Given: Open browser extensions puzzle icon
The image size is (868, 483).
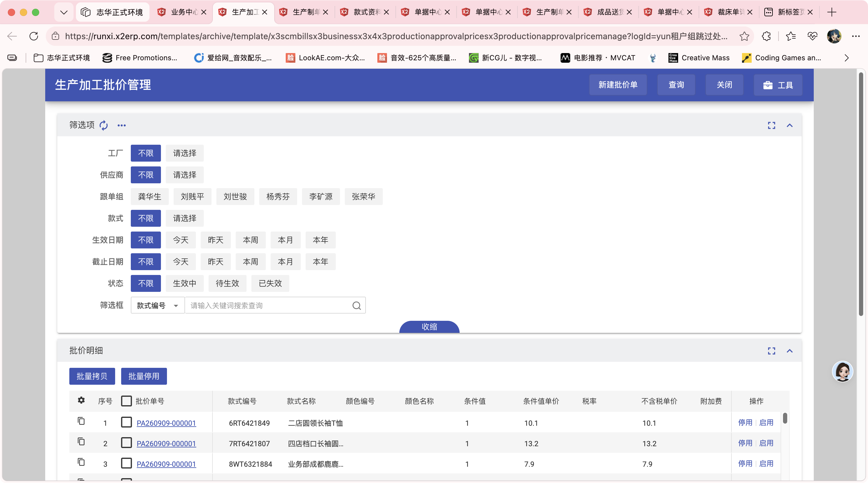Looking at the screenshot, I should point(766,36).
